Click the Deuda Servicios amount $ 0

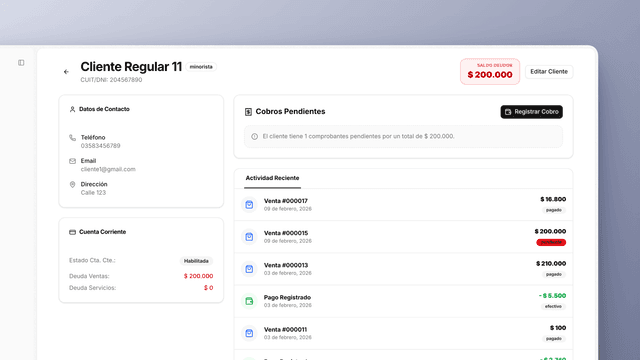coord(209,288)
